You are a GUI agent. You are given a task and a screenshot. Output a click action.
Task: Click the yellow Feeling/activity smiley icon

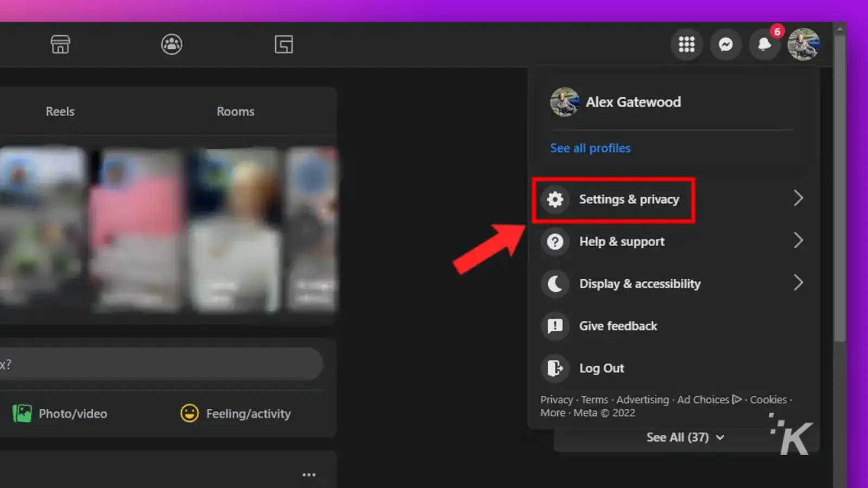pos(189,414)
